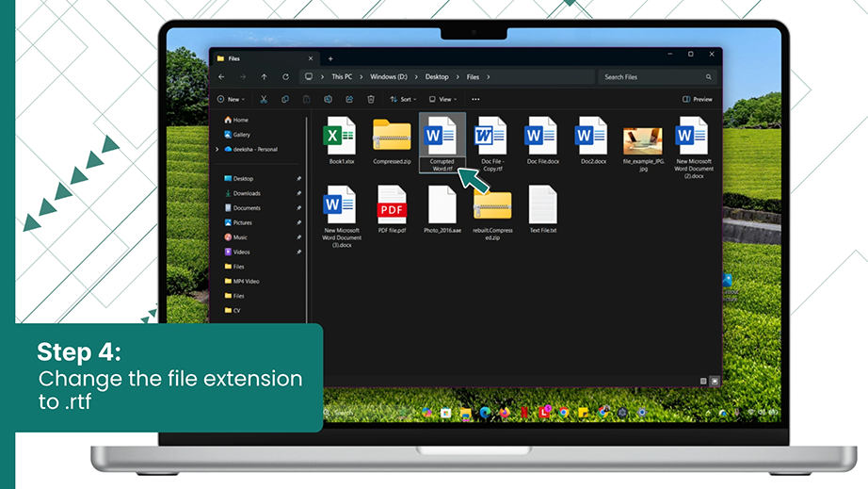Image resolution: width=868 pixels, height=489 pixels.
Task: Click This PC in the breadcrumb
Action: 342,77
